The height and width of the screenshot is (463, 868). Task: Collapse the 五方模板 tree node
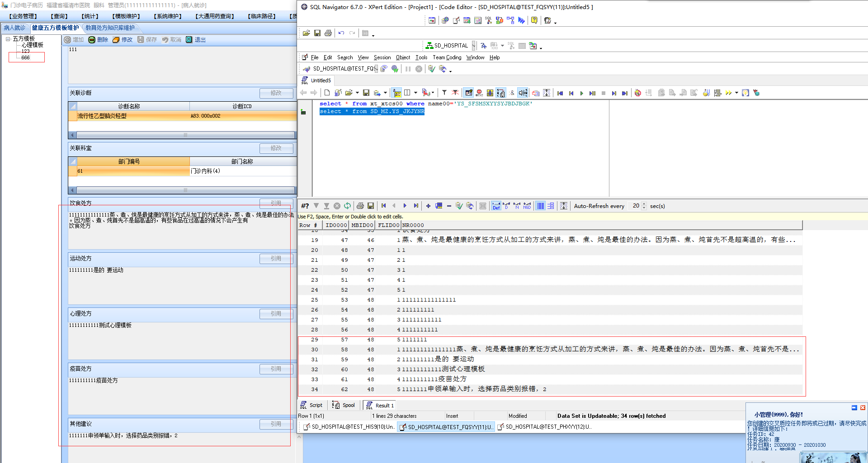pos(8,39)
